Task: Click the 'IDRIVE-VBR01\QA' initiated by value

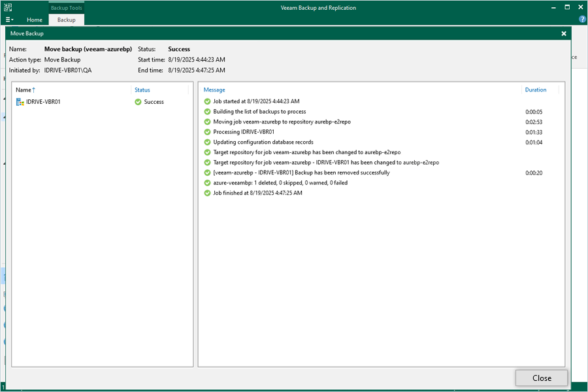Action: point(68,70)
